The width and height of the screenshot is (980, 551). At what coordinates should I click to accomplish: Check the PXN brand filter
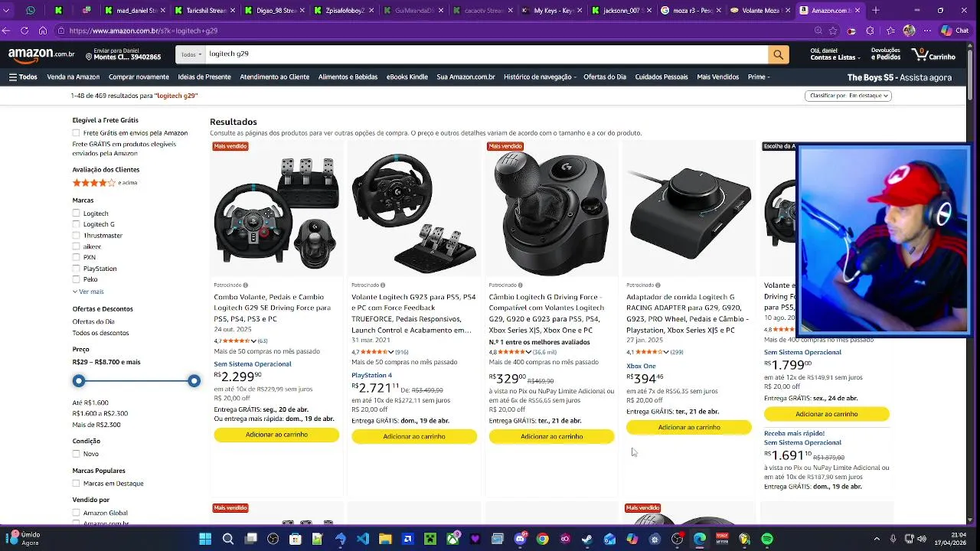point(76,257)
